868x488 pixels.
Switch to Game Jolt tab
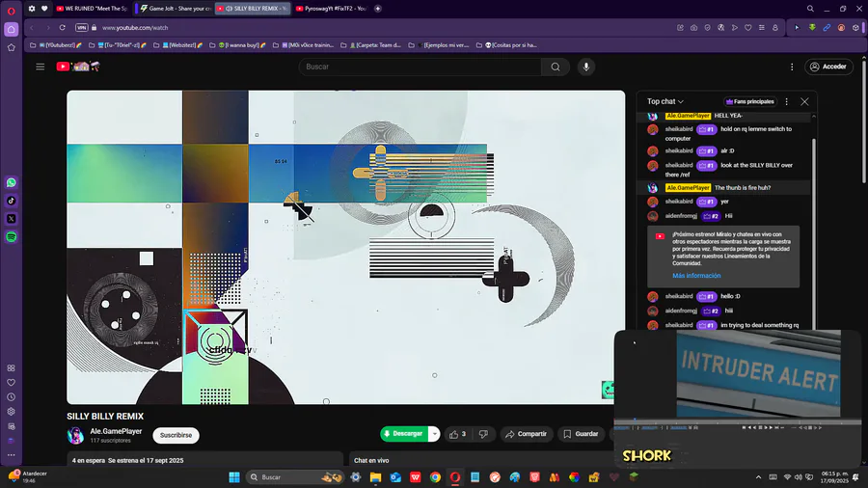176,9
